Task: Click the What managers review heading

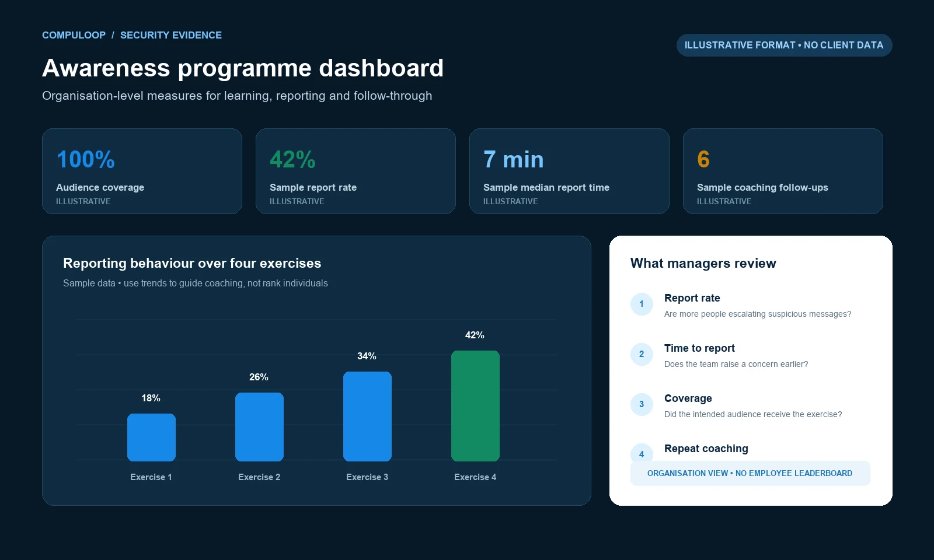Action: click(x=703, y=263)
